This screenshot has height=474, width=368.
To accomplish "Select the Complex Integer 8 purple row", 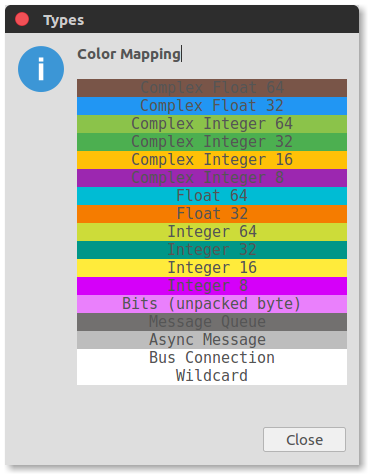I will [212, 178].
